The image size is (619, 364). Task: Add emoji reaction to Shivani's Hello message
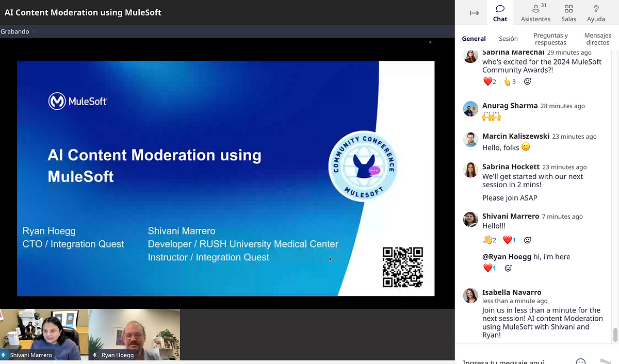[527, 240]
